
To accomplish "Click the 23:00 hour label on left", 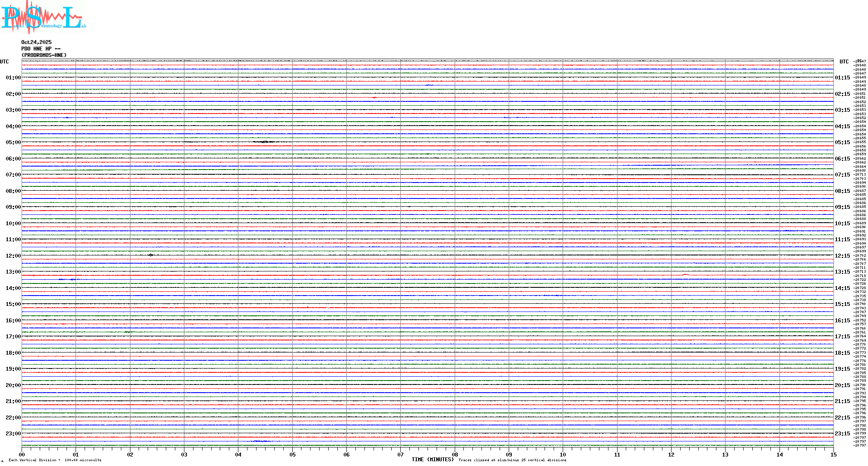I will 13,434.
